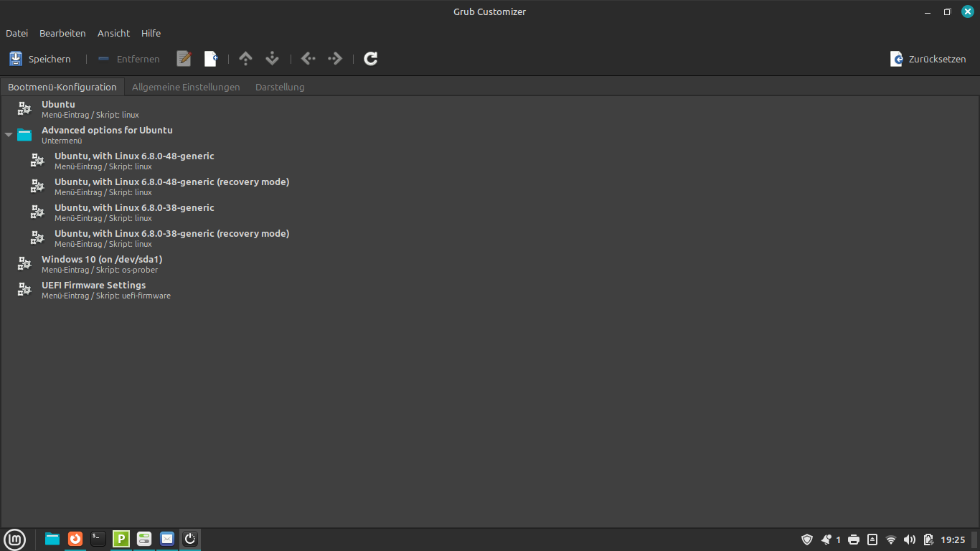Select the Windows 10 (on /dev/sda1) entry
The height and width of the screenshot is (551, 980).
490,264
